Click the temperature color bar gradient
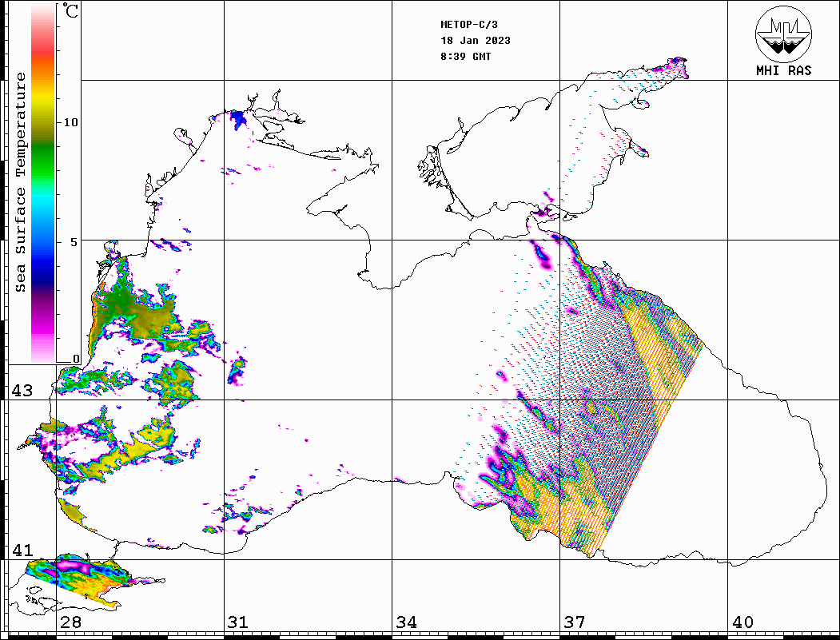840x640 pixels. [x=43, y=183]
